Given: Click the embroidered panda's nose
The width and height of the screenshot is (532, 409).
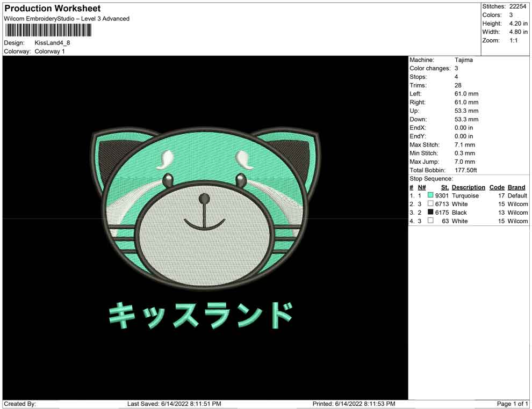Looking at the screenshot, I should point(204,199).
